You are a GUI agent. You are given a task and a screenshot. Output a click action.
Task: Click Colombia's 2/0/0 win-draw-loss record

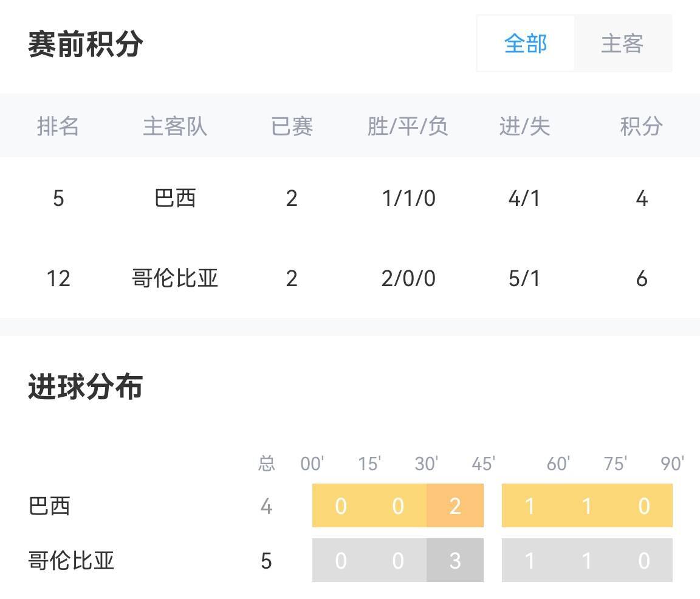(408, 278)
